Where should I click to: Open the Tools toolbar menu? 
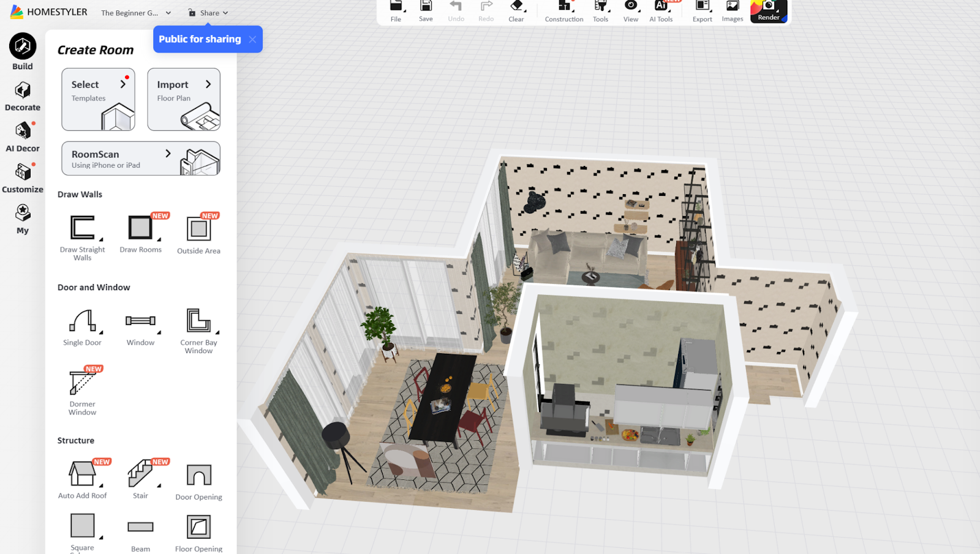[x=600, y=12]
